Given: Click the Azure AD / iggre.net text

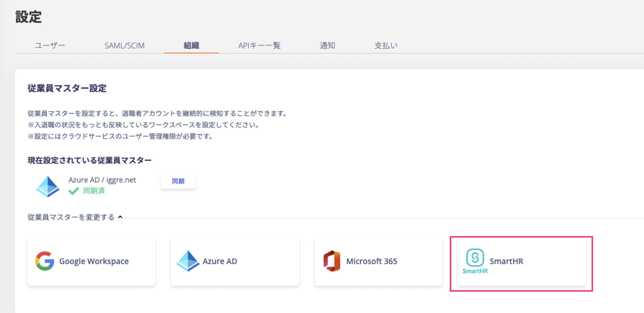Looking at the screenshot, I should click(102, 180).
